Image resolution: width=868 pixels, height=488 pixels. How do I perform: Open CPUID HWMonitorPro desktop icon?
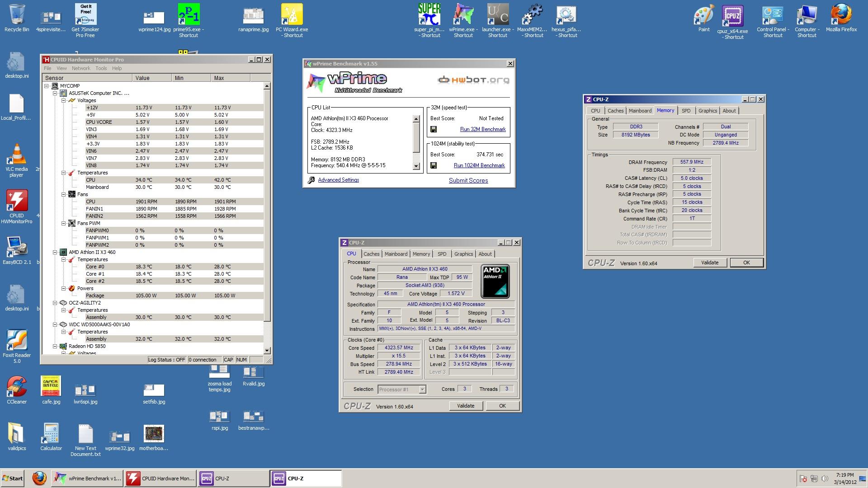pyautogui.click(x=17, y=206)
